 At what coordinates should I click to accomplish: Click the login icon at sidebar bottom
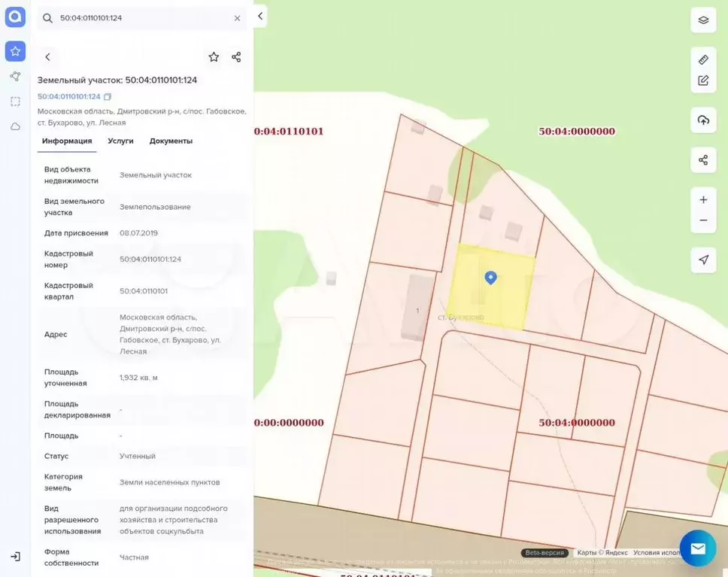point(15,557)
